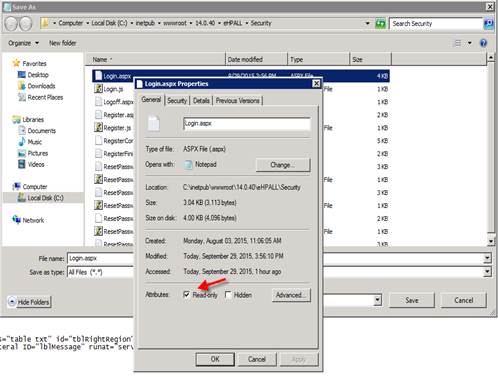Click Computer segment in address breadcrumb
Viewport: 498px width, 377px height.
click(71, 23)
